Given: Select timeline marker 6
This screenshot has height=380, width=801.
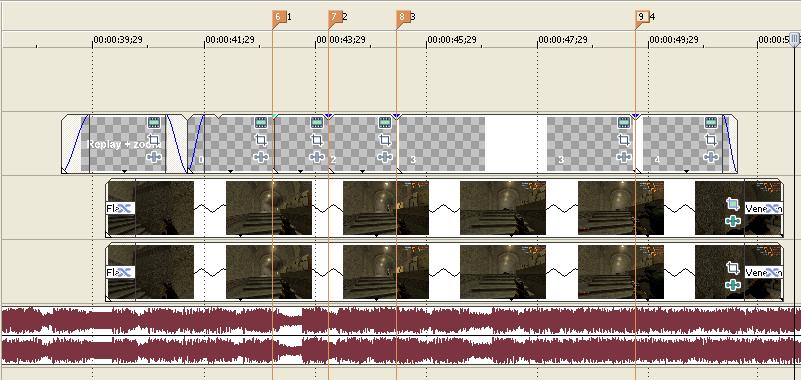Looking at the screenshot, I should point(278,17).
